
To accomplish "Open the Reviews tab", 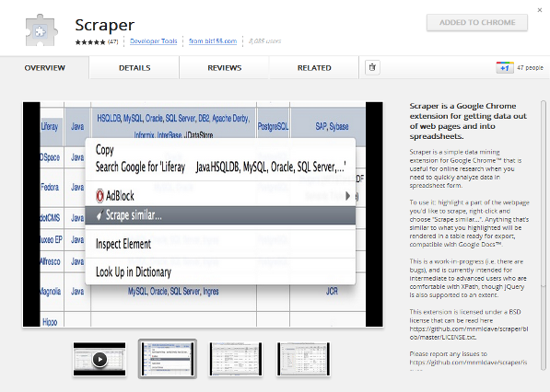I will click(225, 67).
